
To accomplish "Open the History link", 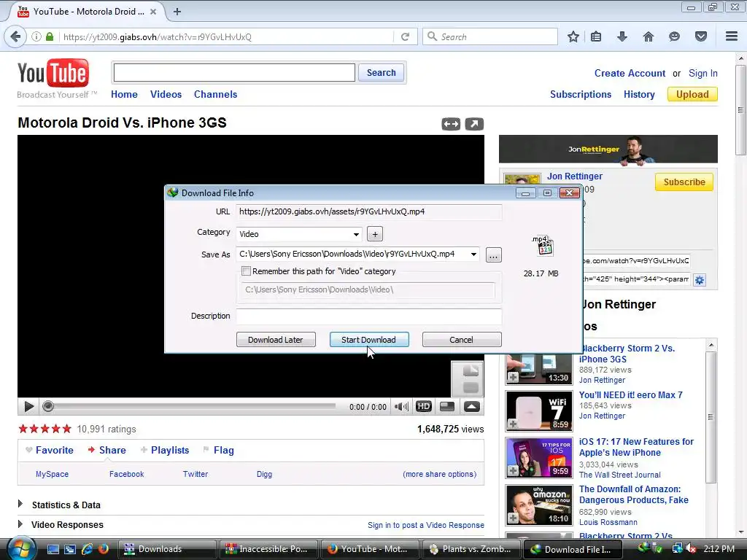I will click(x=639, y=94).
